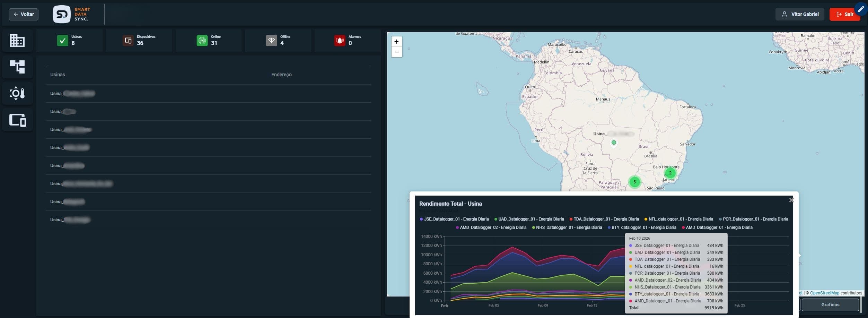Image resolution: width=868 pixels, height=318 pixels.
Task: Click the green Online signal icon
Action: tap(202, 41)
